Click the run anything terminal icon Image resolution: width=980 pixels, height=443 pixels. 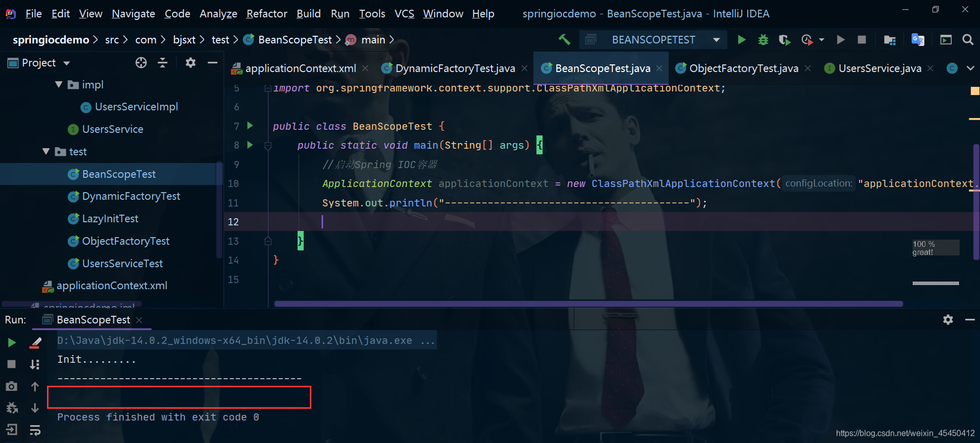pos(946,40)
